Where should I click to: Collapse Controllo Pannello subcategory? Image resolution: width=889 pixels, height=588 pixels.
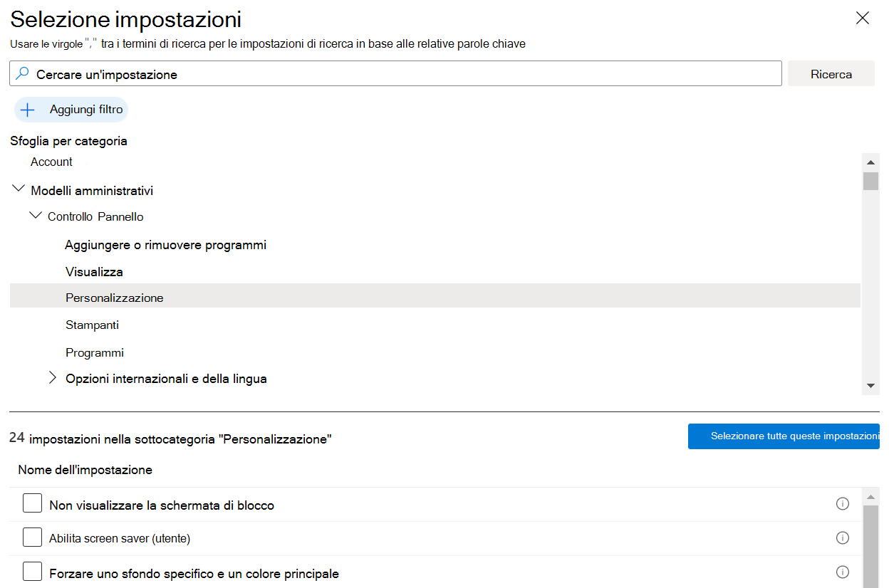click(x=35, y=215)
